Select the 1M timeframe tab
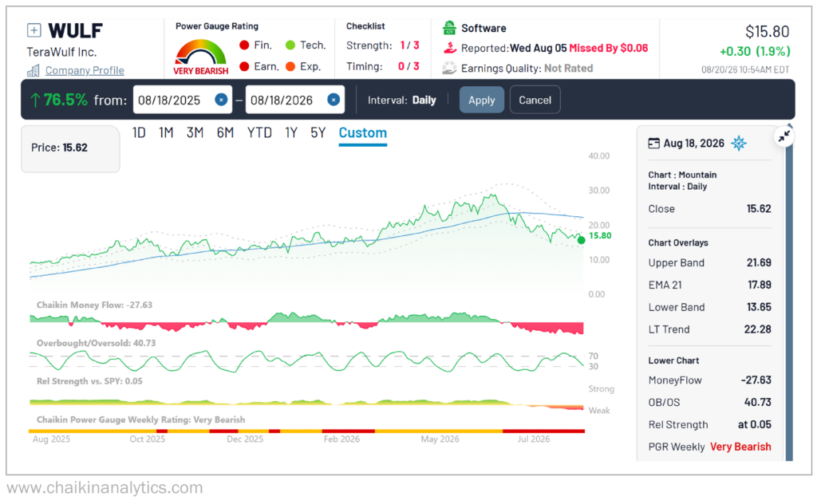817x504 pixels. click(x=166, y=132)
